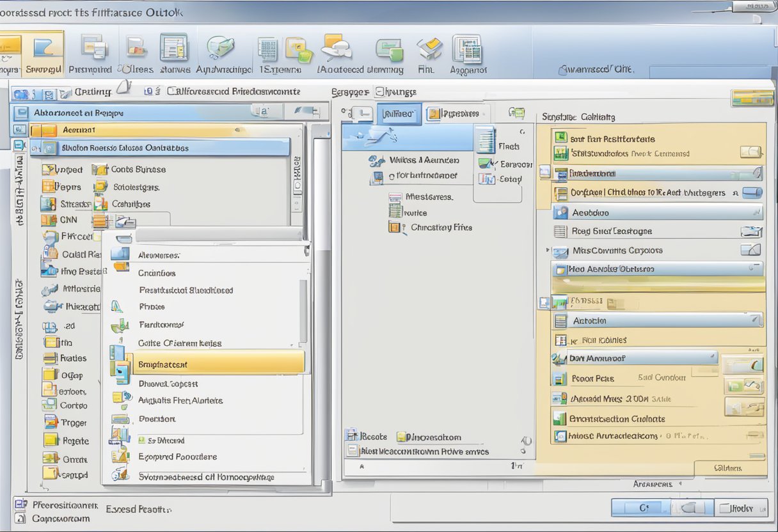Click the Jtiodey button at bottom right
Image resolution: width=778 pixels, height=532 pixels.
coord(741,508)
